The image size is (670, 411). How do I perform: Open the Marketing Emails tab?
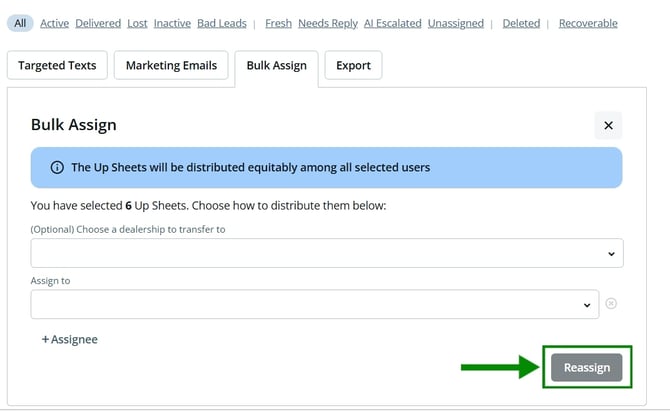pos(171,65)
